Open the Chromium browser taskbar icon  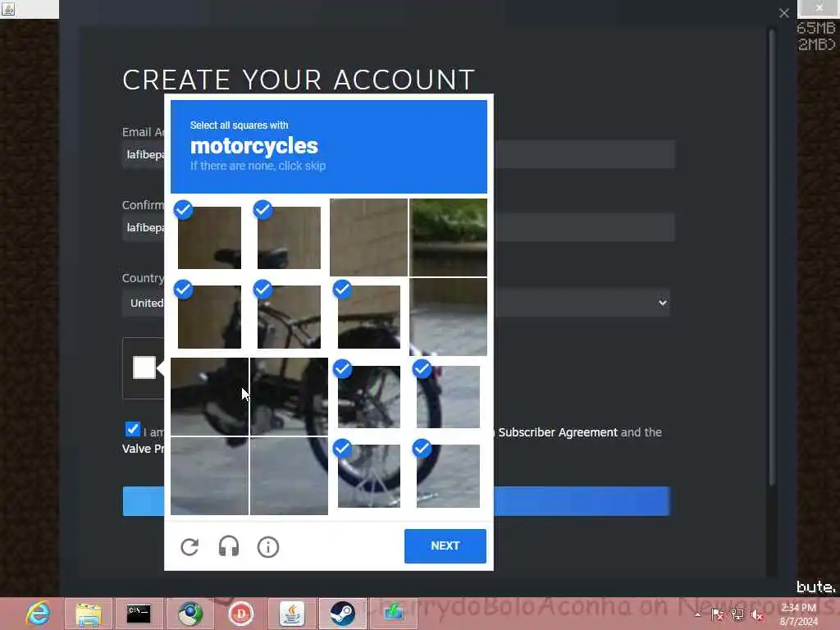190,614
